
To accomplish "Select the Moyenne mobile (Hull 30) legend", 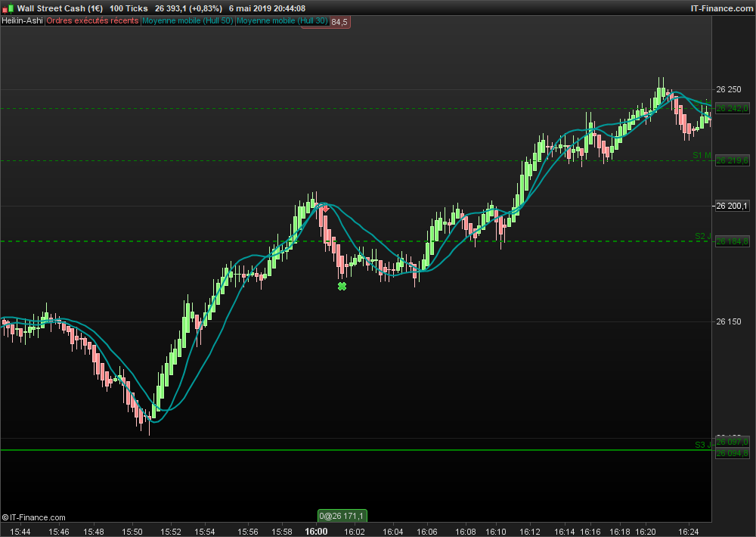I will 282,20.
